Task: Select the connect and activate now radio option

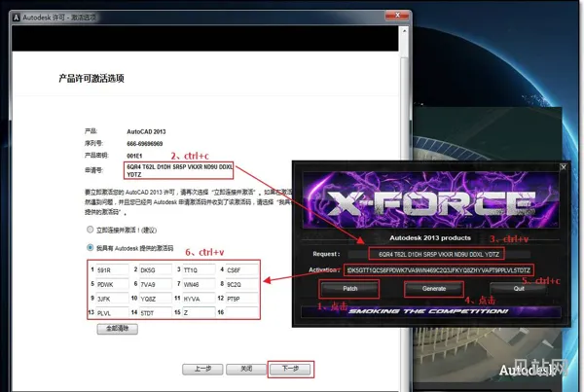Action: 91,230
